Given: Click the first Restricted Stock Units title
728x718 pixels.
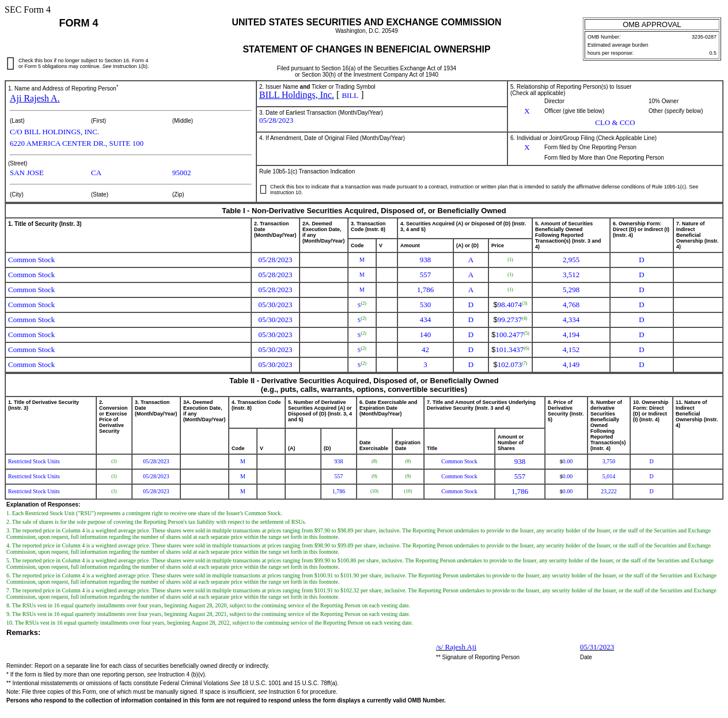Looking at the screenshot, I should (33, 461).
